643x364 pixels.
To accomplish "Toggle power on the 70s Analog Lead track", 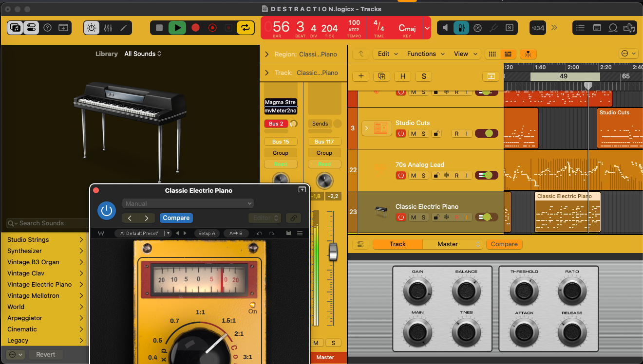I will (x=400, y=176).
